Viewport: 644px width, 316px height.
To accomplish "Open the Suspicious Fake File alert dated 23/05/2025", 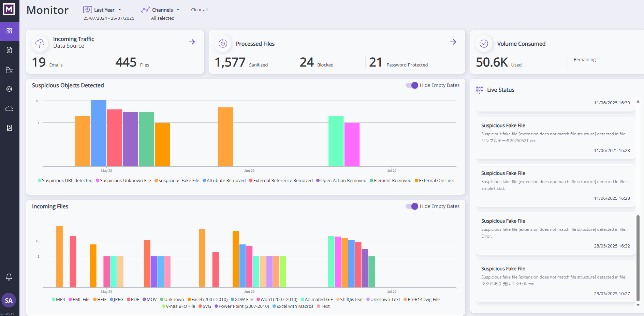I will pyautogui.click(x=555, y=281).
